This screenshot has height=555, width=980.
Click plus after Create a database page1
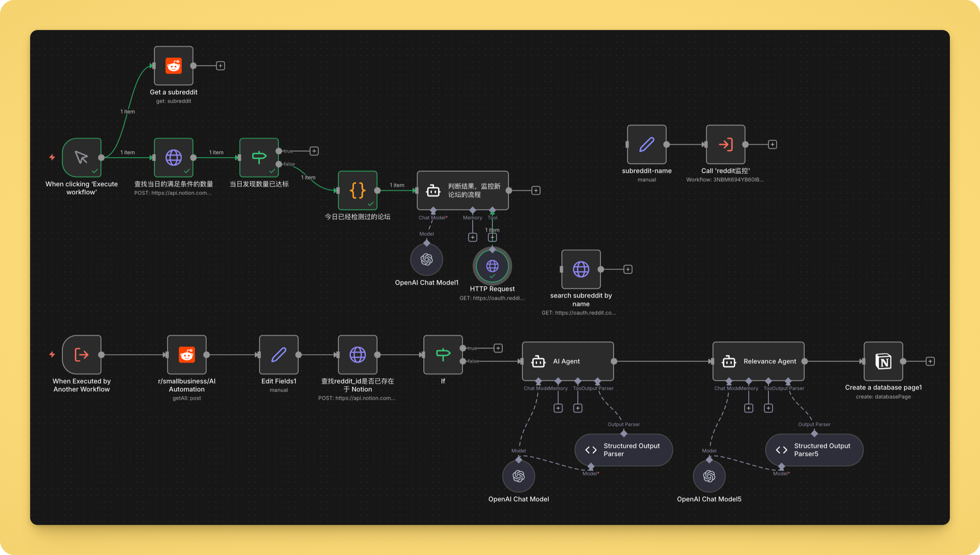coord(930,361)
